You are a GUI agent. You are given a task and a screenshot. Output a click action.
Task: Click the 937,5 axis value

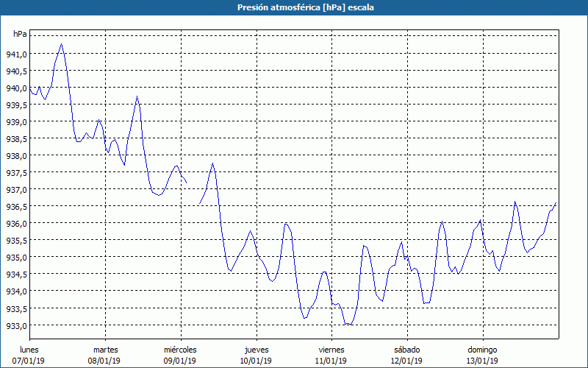coord(16,173)
